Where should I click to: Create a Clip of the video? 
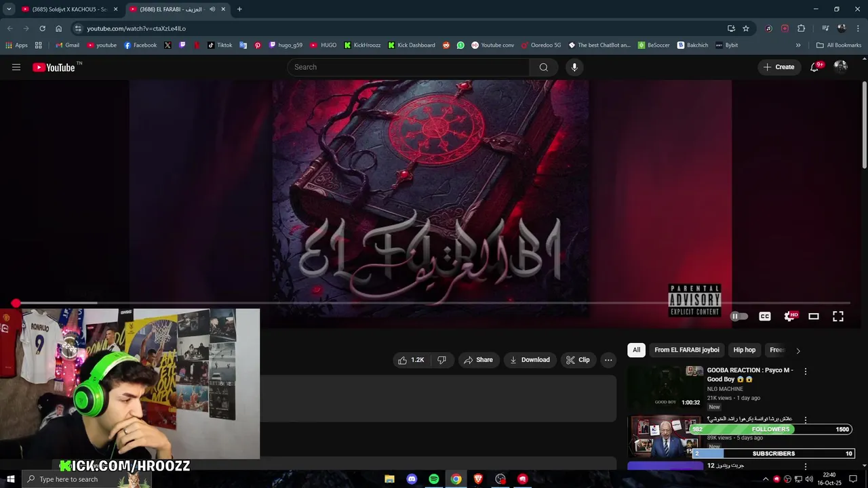[x=578, y=360]
